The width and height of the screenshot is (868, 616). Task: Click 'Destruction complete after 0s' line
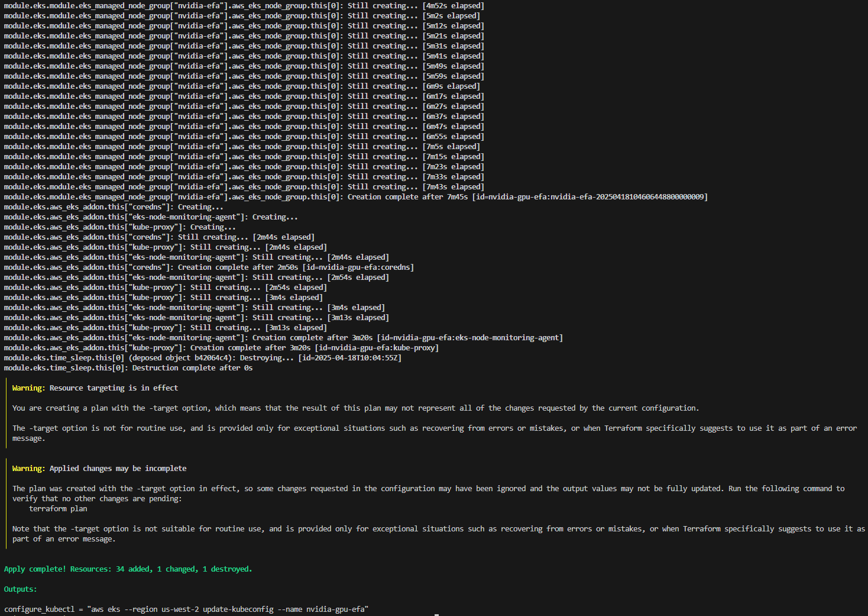(x=128, y=368)
